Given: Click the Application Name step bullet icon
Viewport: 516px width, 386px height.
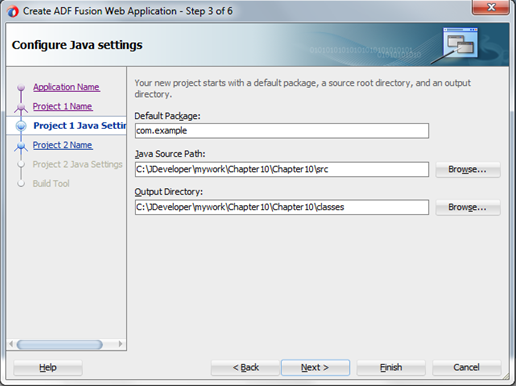Looking at the screenshot, I should pyautogui.click(x=21, y=87).
